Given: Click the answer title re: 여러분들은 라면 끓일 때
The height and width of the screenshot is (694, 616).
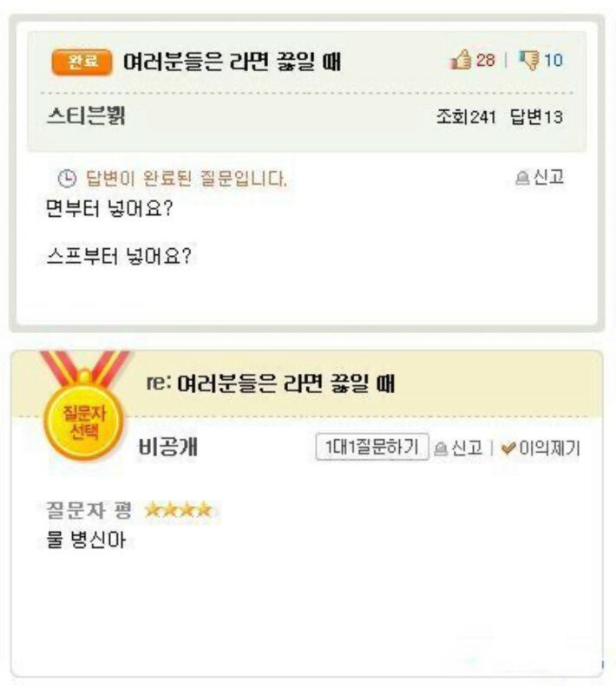Looking at the screenshot, I should click(x=271, y=383).
